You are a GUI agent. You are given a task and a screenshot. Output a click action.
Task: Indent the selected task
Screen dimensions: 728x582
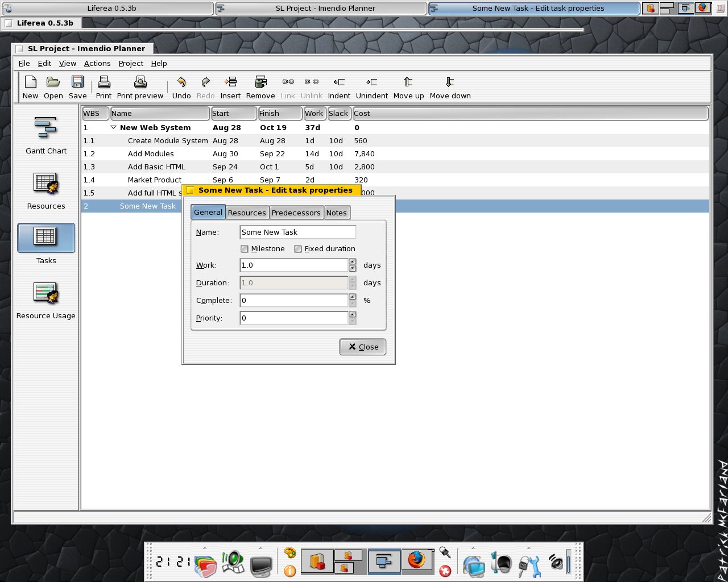(x=339, y=88)
